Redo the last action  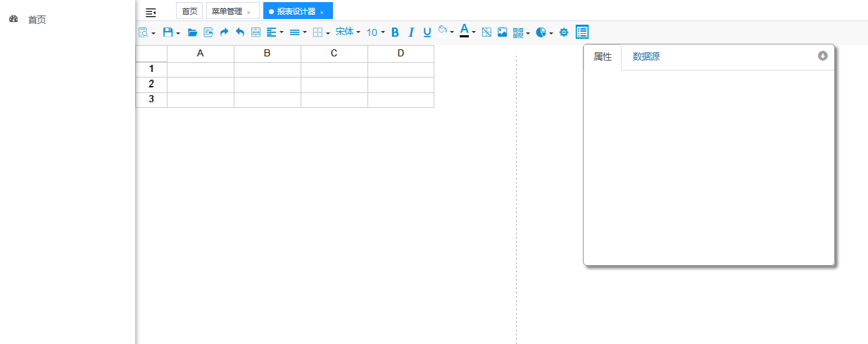pyautogui.click(x=224, y=32)
